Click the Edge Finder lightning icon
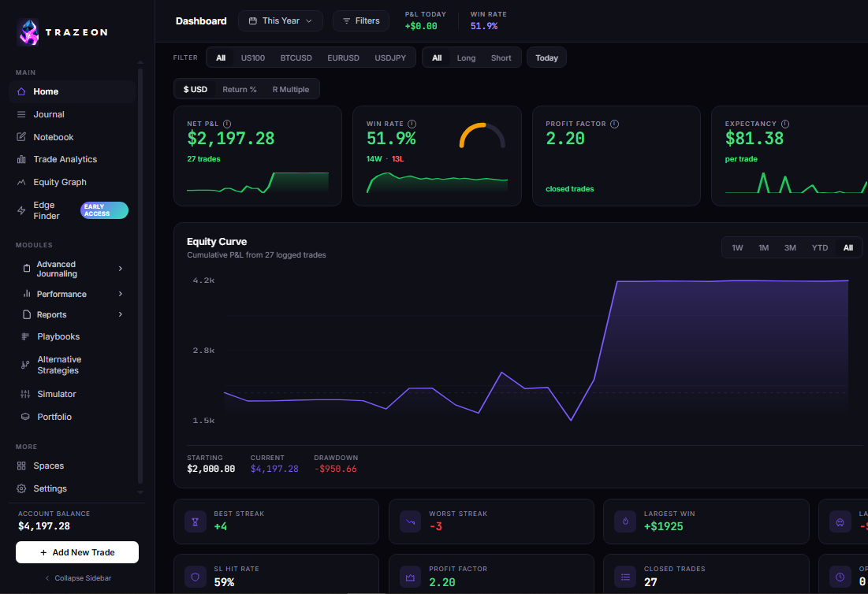Screen dimensions: 868x594 point(21,210)
